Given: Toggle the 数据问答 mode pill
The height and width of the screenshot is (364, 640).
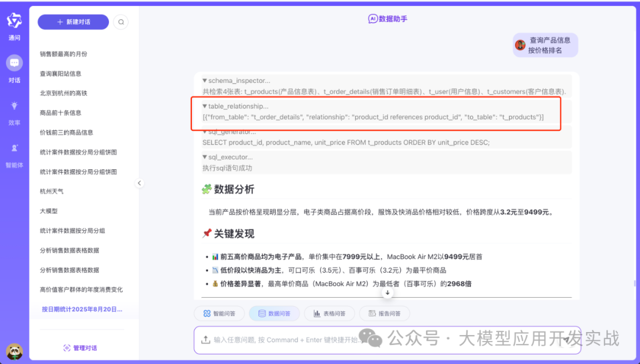Looking at the screenshot, I should coord(274,314).
